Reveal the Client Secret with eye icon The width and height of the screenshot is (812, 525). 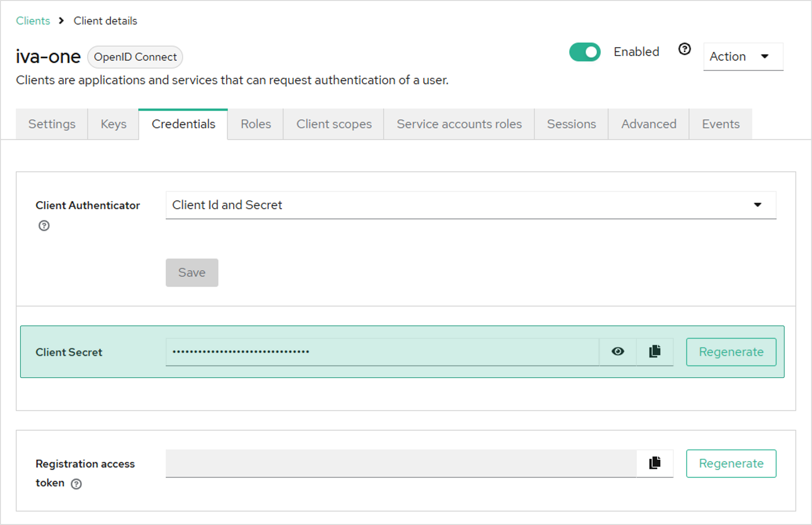tap(617, 352)
